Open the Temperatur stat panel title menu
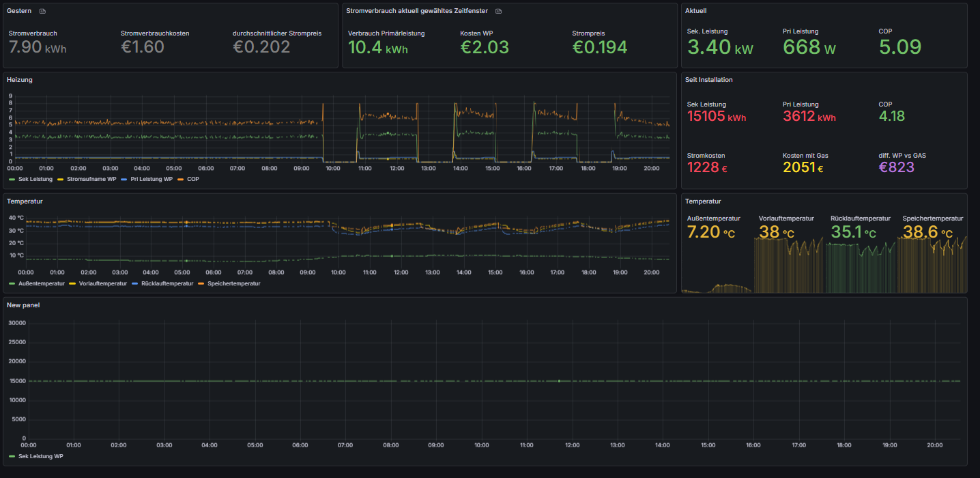The image size is (980, 478). (x=703, y=201)
